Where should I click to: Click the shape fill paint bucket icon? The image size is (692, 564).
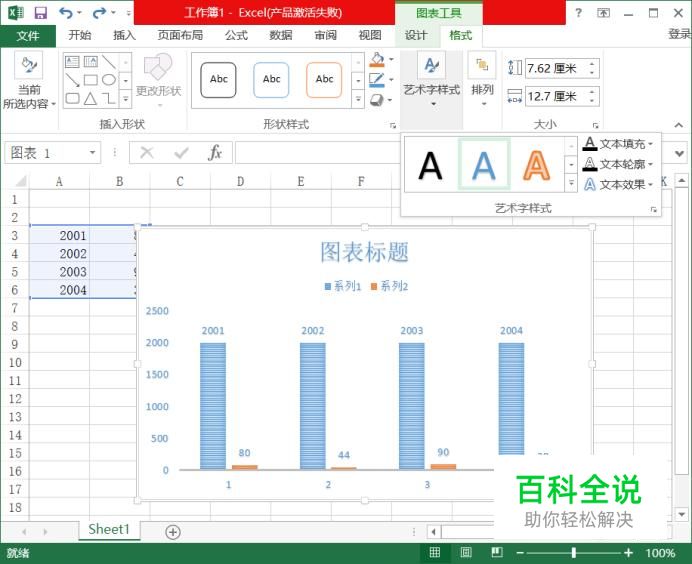tap(377, 59)
